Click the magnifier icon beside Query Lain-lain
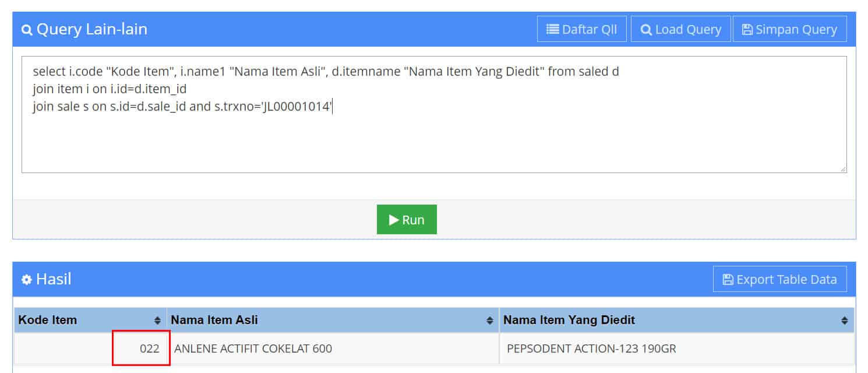The height and width of the screenshot is (373, 868). click(26, 30)
